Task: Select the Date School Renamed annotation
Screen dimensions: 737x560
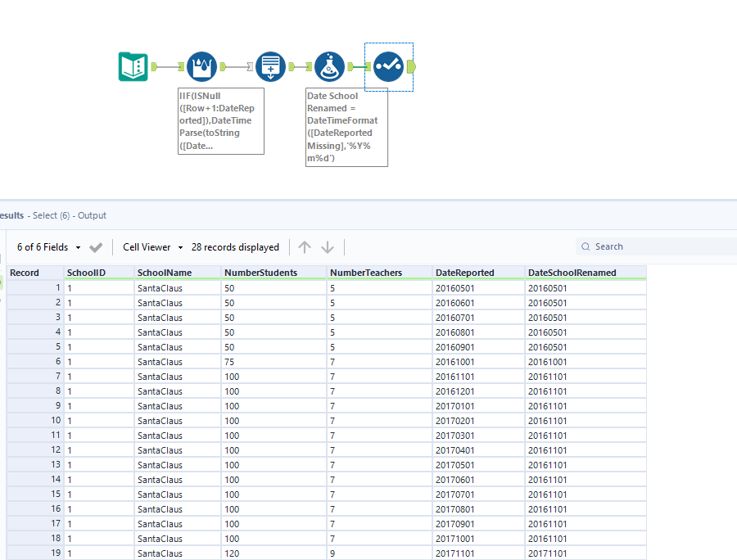Action: coord(346,127)
